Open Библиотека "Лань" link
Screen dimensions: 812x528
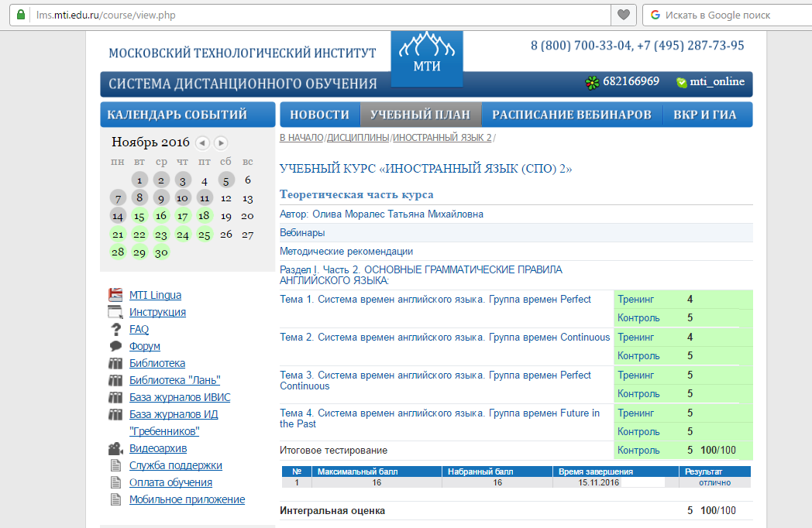(174, 380)
